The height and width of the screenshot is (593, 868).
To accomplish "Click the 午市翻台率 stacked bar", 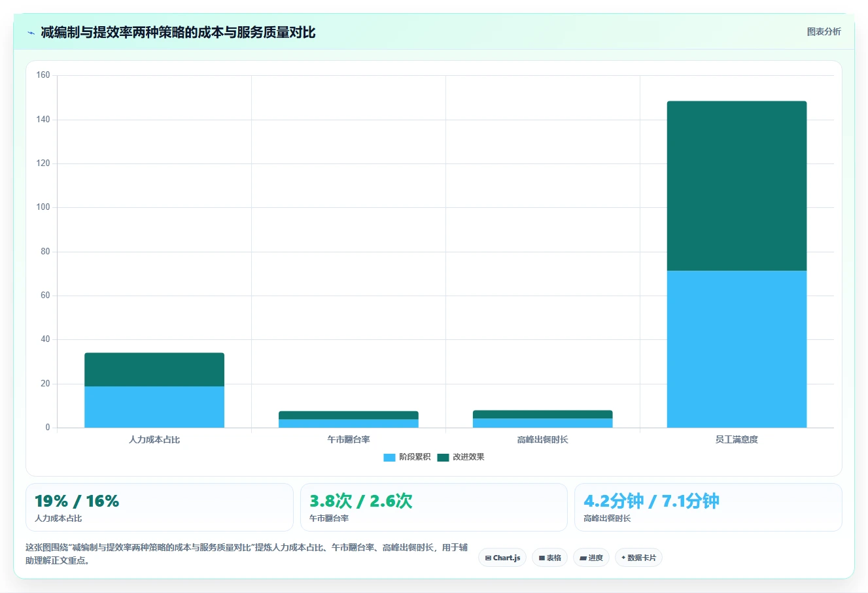I will tap(349, 419).
